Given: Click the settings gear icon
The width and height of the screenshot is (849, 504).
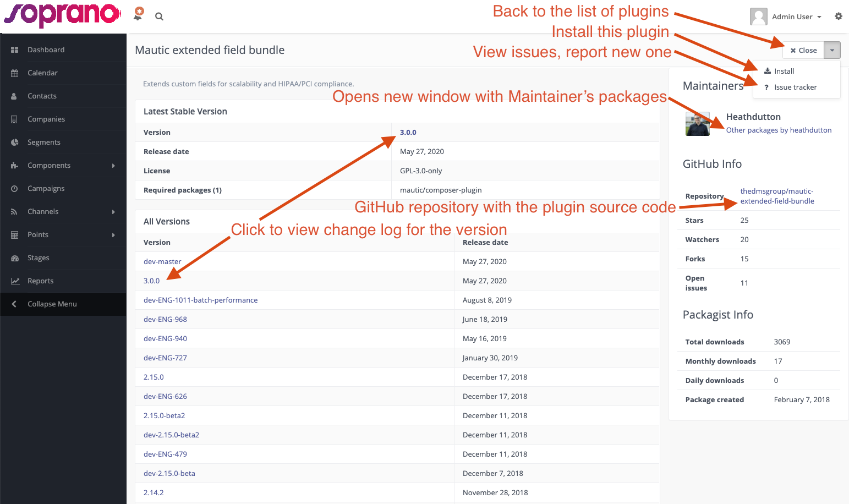Looking at the screenshot, I should click(x=838, y=17).
